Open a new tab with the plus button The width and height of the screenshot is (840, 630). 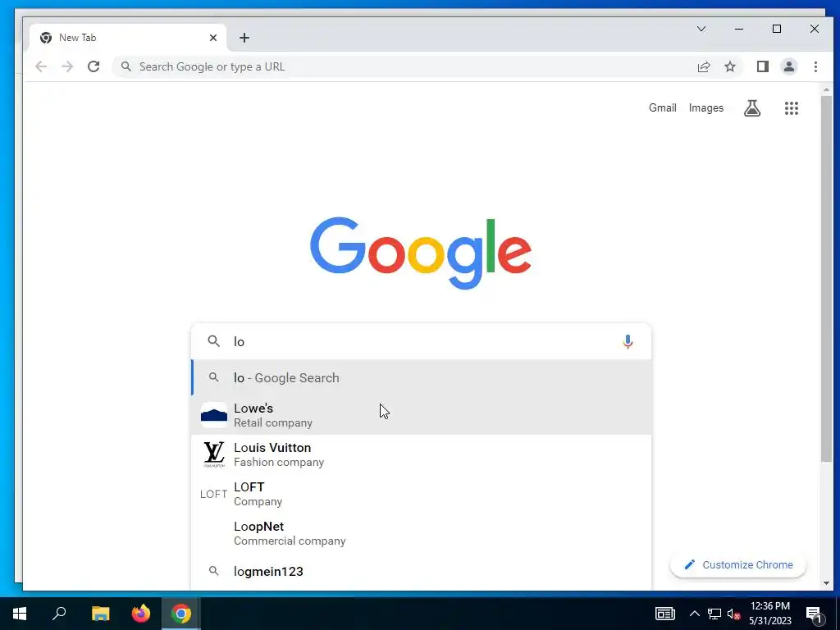(x=244, y=38)
